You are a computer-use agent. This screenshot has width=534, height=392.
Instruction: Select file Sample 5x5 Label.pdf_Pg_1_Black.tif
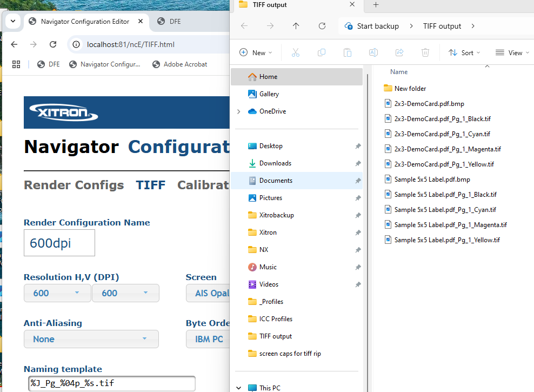440,195
